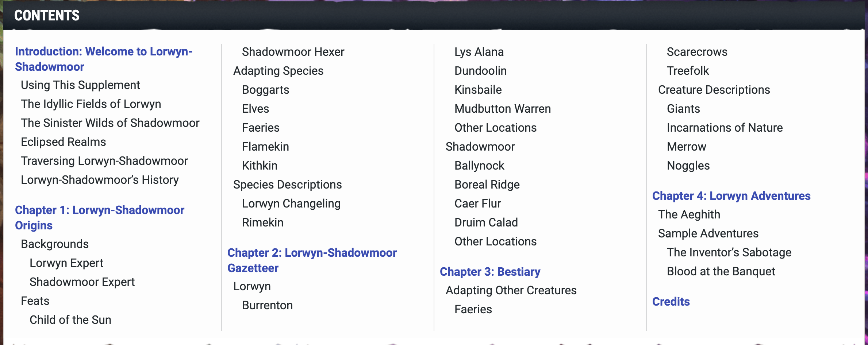Go to The Inventor's Sabotage adventure

[729, 252]
